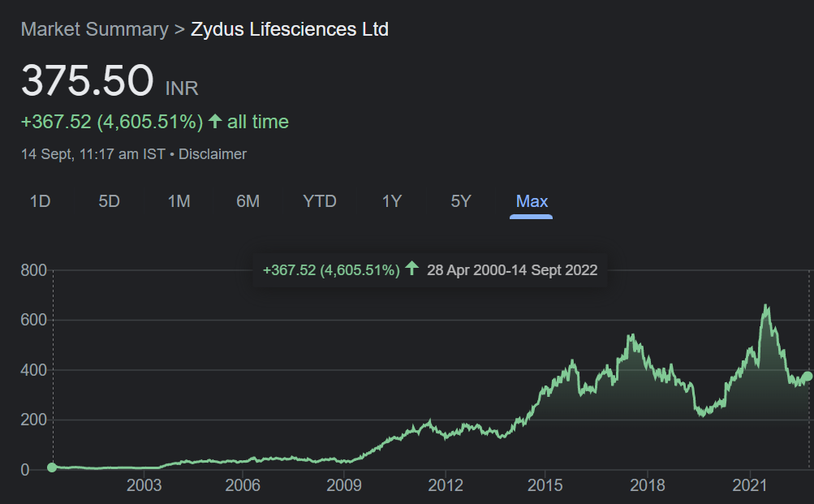Click the 400 y-axis label
Image resolution: width=814 pixels, height=504 pixels.
coord(34,370)
